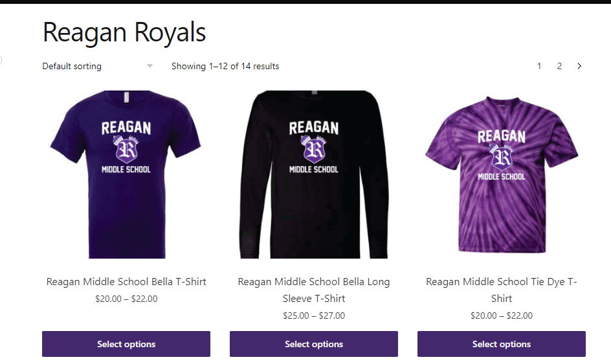Click the $20.00 – $22.00 price under Bella T-Shirt
Image resolution: width=611 pixels, height=364 pixels.
(x=126, y=299)
